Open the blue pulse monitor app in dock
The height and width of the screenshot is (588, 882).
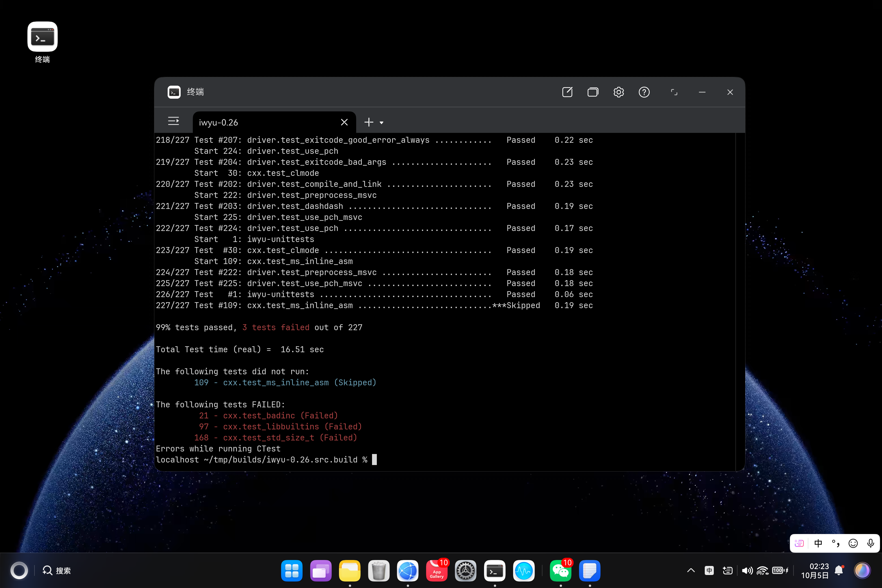524,570
